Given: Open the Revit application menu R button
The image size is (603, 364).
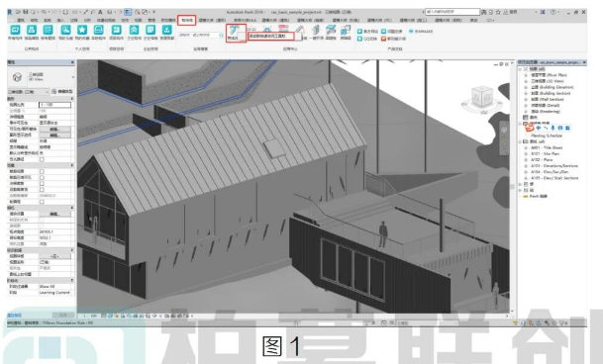Looking at the screenshot, I should point(10,12).
